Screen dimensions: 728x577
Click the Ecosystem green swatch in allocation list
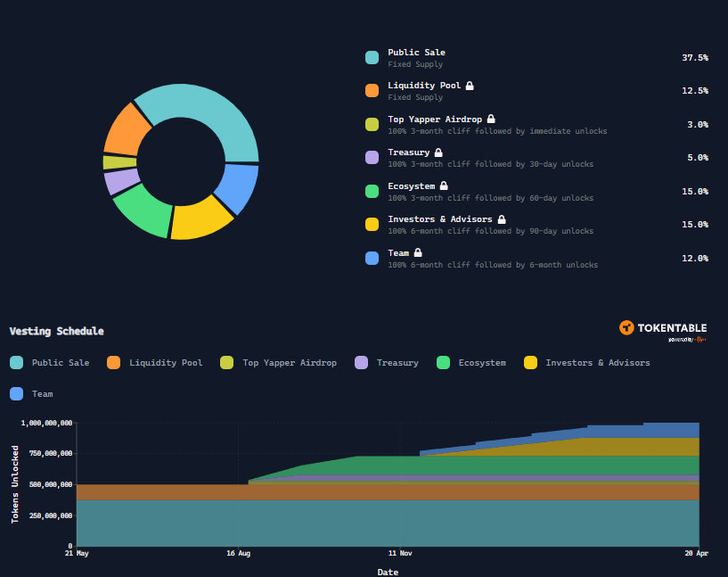click(x=372, y=192)
